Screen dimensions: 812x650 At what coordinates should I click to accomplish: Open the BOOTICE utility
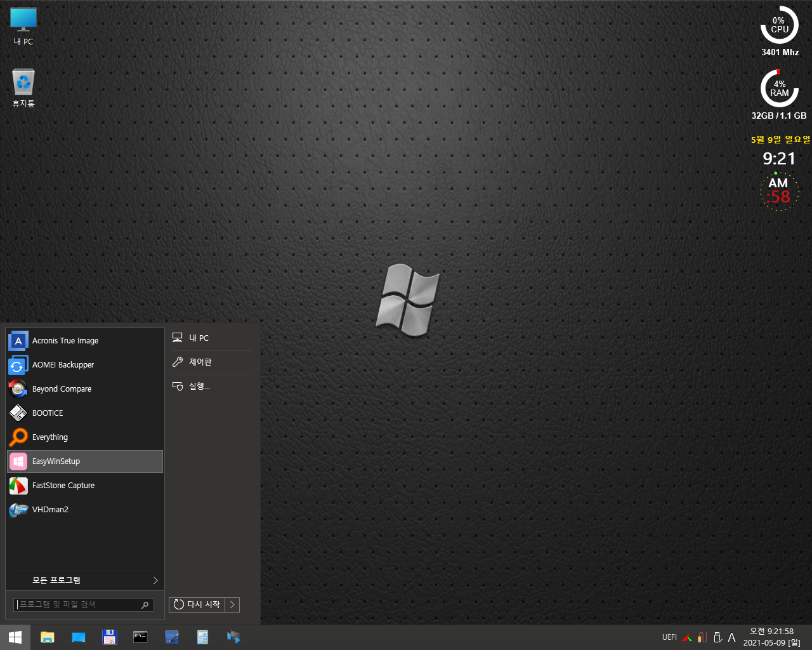click(x=85, y=413)
